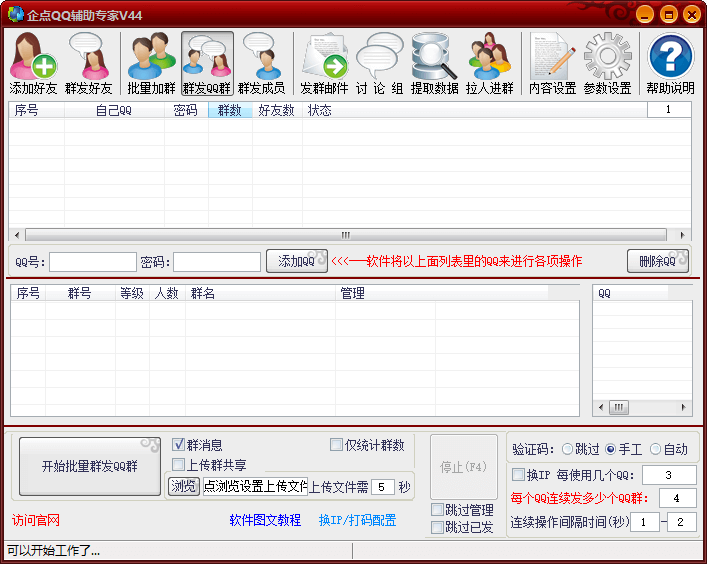The height and width of the screenshot is (564, 707).
Task: Enable the 群消息 checkbox
Action: (x=179, y=445)
